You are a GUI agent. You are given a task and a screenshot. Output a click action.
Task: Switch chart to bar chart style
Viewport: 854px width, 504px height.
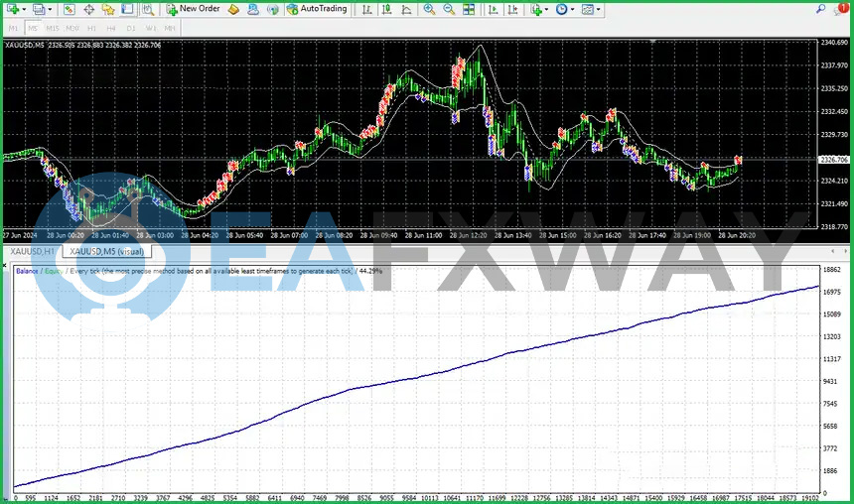click(367, 9)
